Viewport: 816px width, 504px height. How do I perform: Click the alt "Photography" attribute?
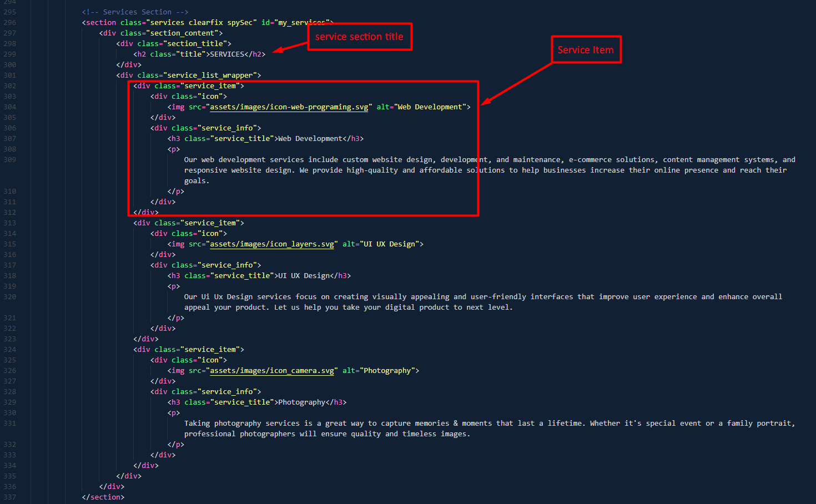click(379, 370)
